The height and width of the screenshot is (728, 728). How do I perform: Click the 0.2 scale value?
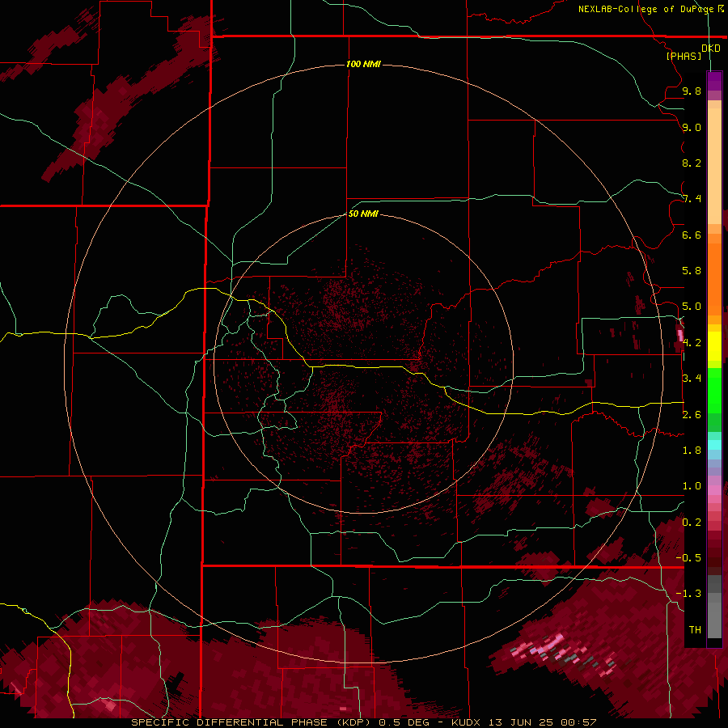[x=692, y=523]
